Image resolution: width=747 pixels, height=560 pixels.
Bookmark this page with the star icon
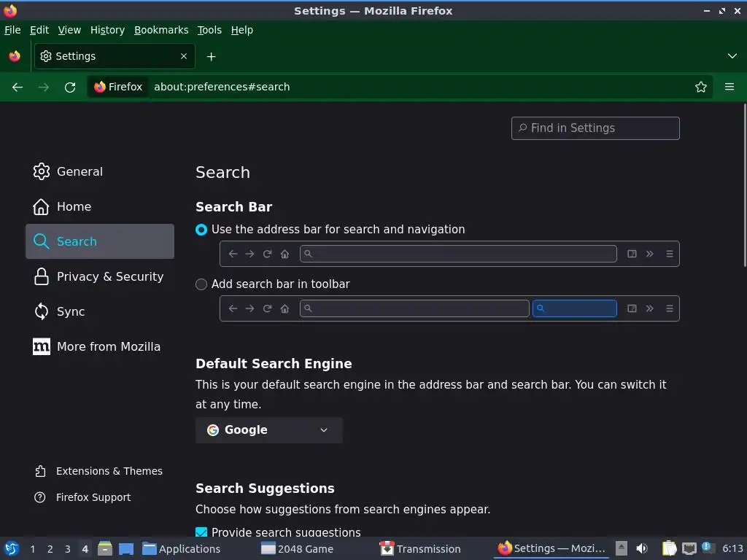[701, 87]
